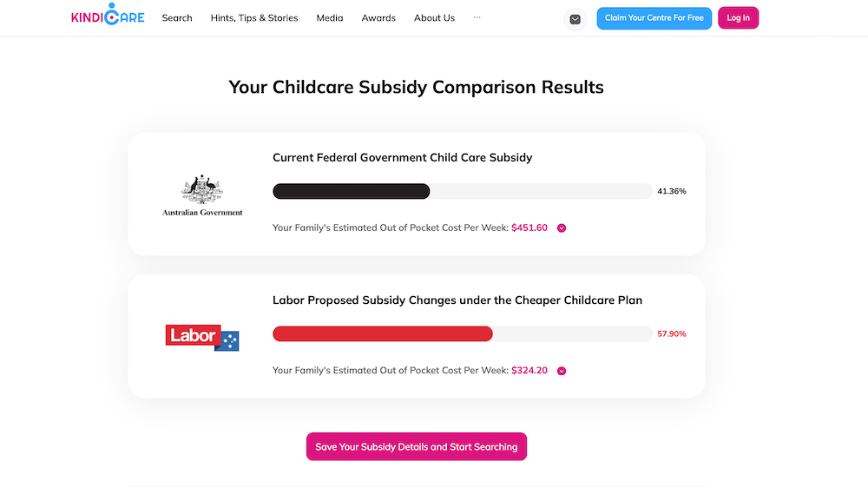
Task: Click the KindiCare logo
Action: pyautogui.click(x=108, y=17)
